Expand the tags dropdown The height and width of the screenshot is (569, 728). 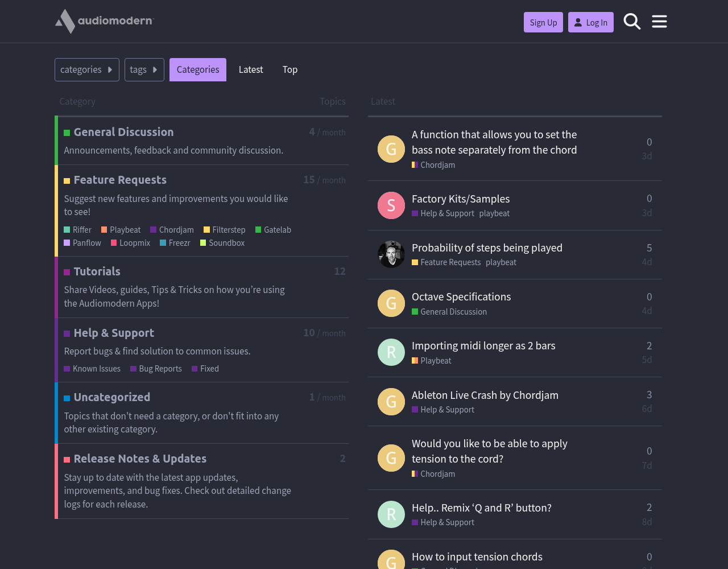tap(144, 69)
